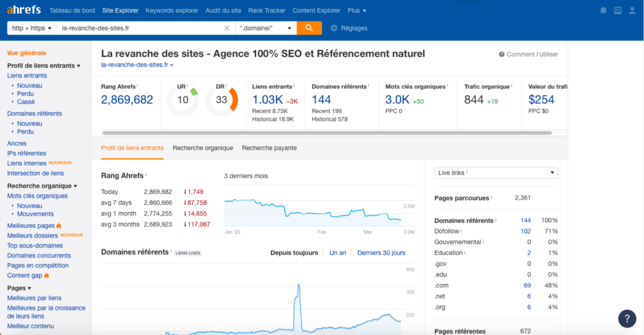
Task: Show Un an range for referring domains
Action: (x=338, y=253)
